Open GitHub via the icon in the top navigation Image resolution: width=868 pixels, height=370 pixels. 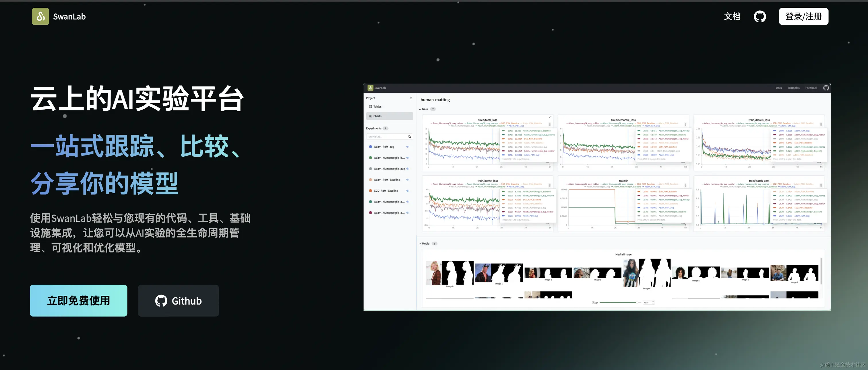coord(760,16)
